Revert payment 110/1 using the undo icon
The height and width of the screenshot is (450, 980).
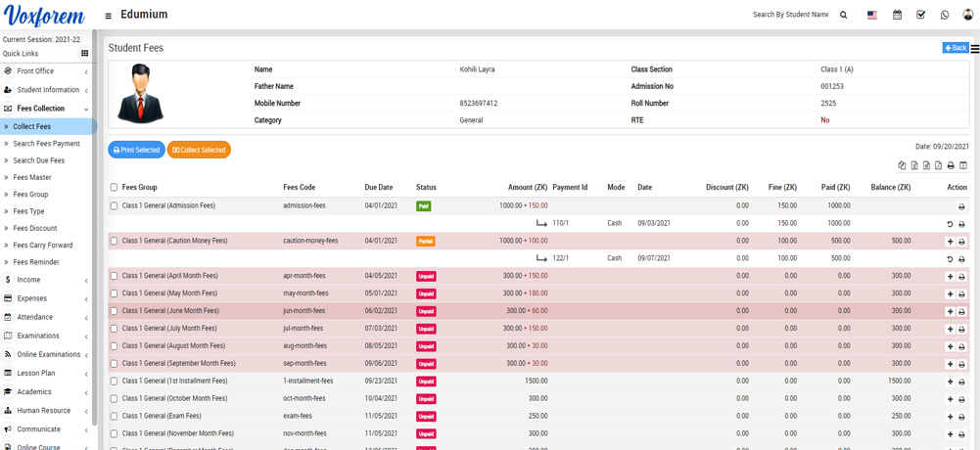(950, 224)
